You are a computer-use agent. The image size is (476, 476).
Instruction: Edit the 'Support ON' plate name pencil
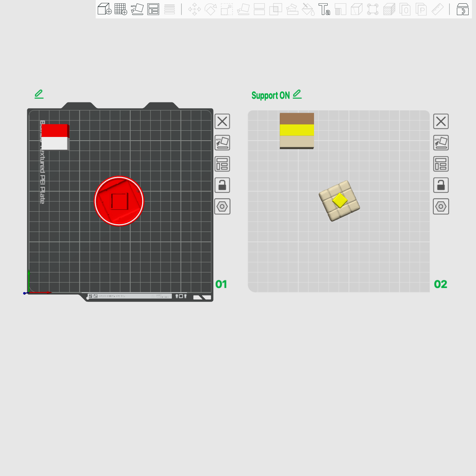[297, 94]
